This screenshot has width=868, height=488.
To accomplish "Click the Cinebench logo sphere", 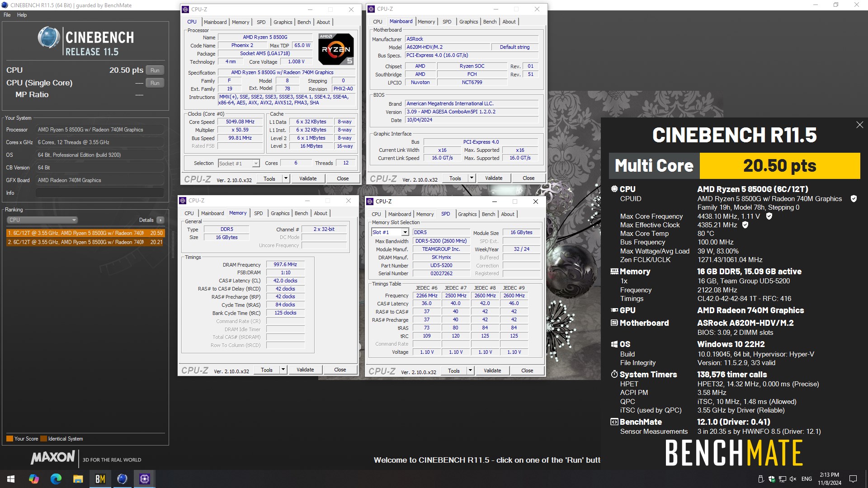I will (48, 38).
